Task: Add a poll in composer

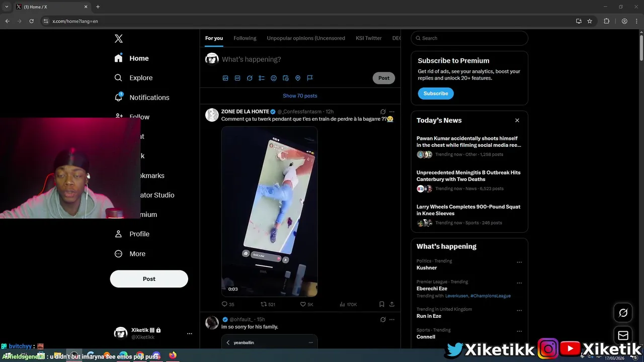Action: [262, 78]
